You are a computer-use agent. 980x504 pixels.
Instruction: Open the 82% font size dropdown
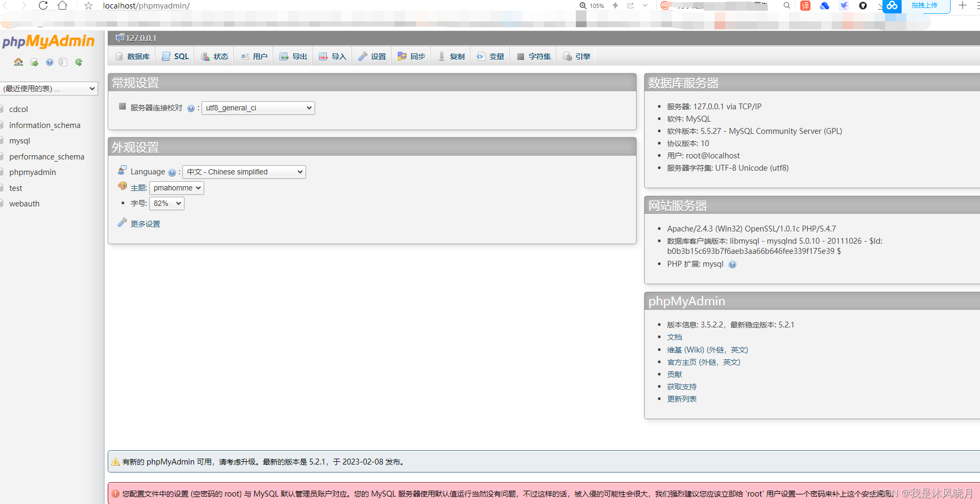point(167,203)
